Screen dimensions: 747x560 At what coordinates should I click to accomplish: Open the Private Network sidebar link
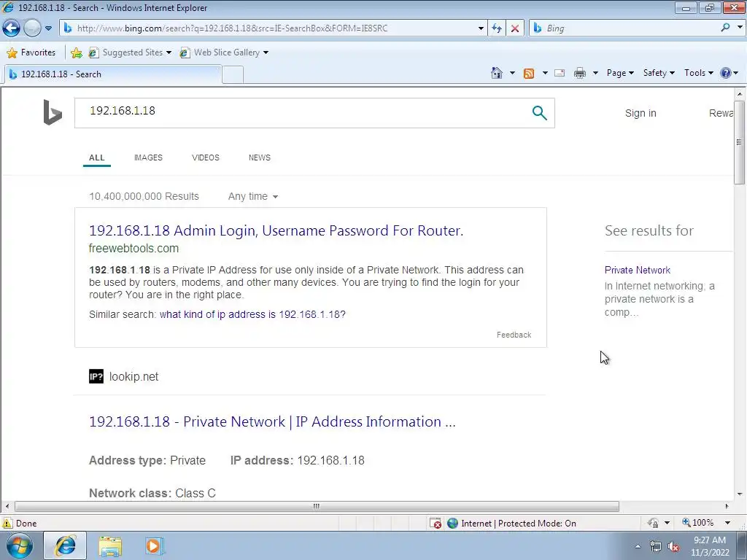(x=638, y=270)
